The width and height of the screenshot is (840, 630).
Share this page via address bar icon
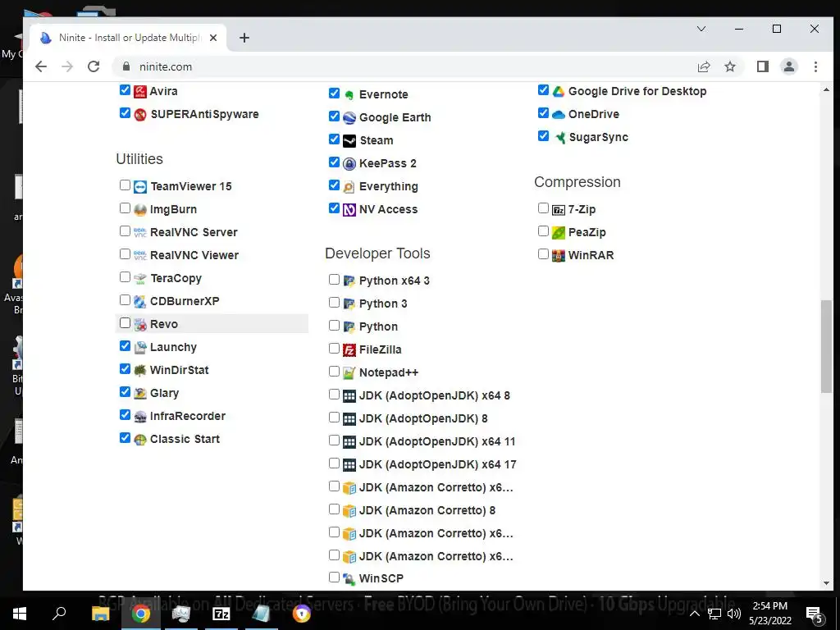703,66
